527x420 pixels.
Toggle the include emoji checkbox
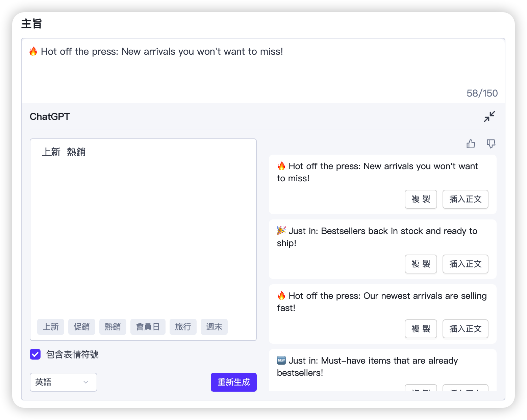[x=35, y=354]
